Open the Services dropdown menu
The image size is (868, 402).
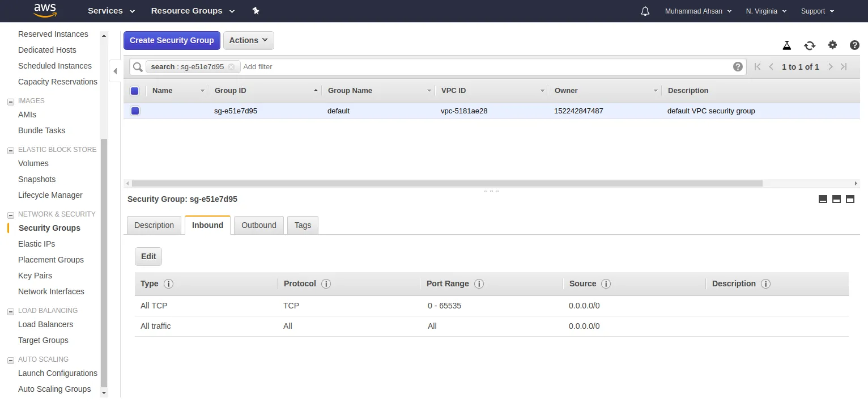[x=112, y=11]
